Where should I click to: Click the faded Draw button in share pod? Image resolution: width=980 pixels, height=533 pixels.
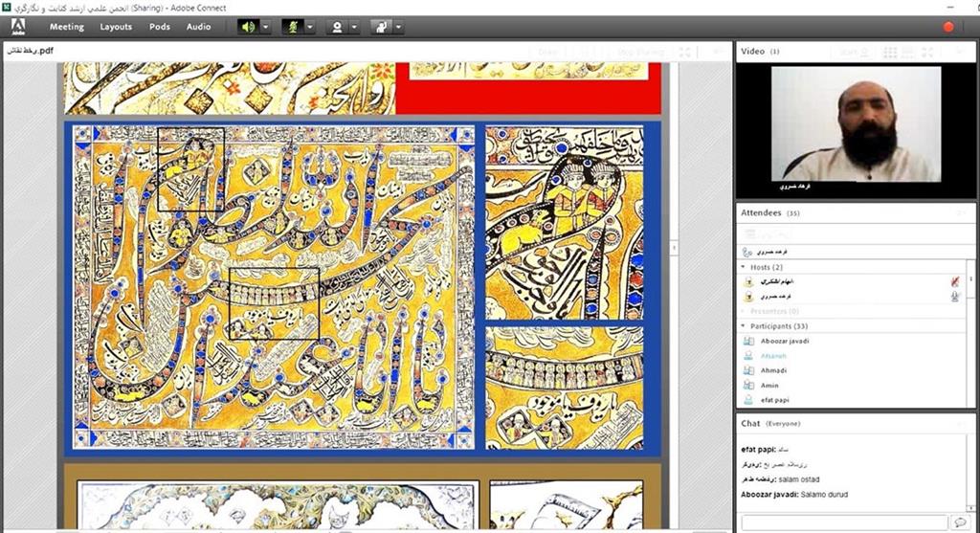(x=547, y=52)
